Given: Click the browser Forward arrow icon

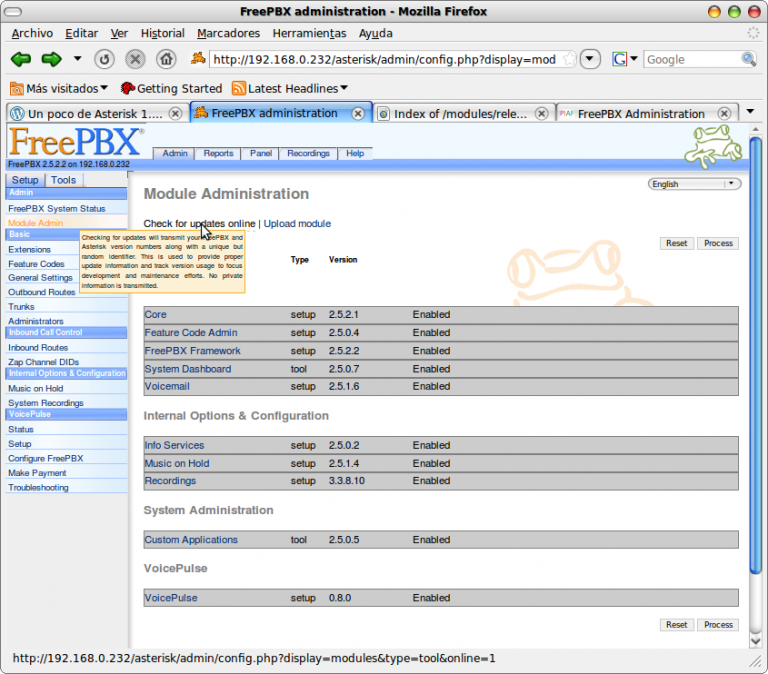Looking at the screenshot, I should [52, 59].
